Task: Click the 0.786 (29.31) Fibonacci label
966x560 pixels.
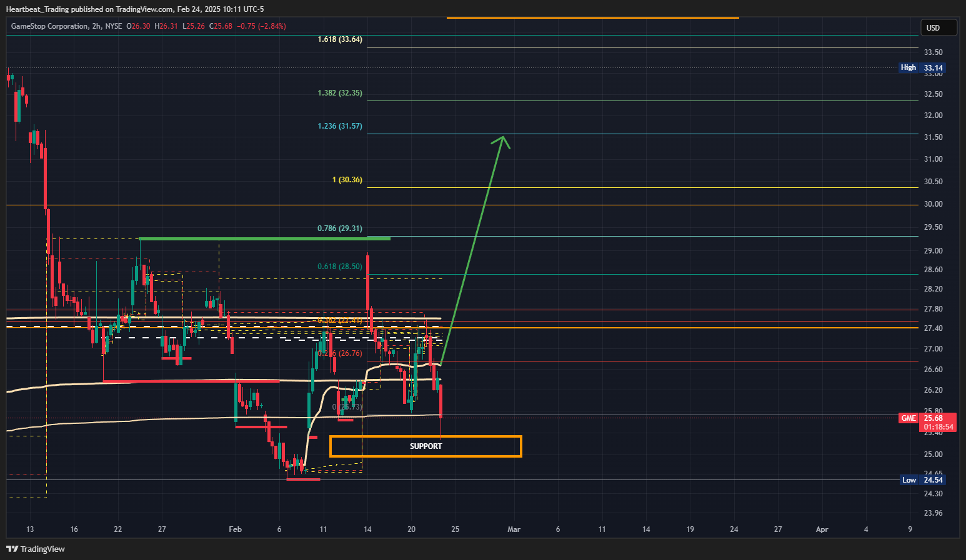Action: click(x=340, y=228)
